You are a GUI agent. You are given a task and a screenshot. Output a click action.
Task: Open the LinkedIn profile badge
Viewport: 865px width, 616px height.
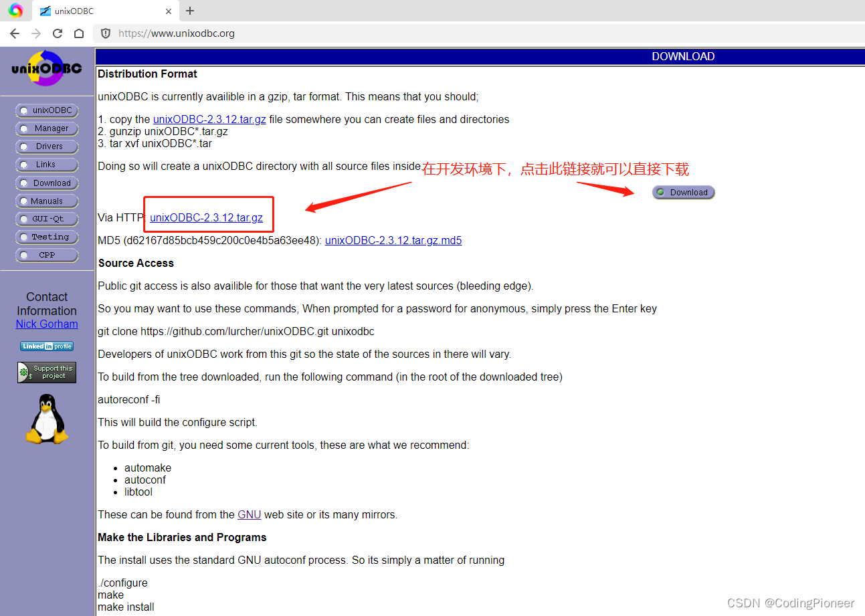point(47,346)
